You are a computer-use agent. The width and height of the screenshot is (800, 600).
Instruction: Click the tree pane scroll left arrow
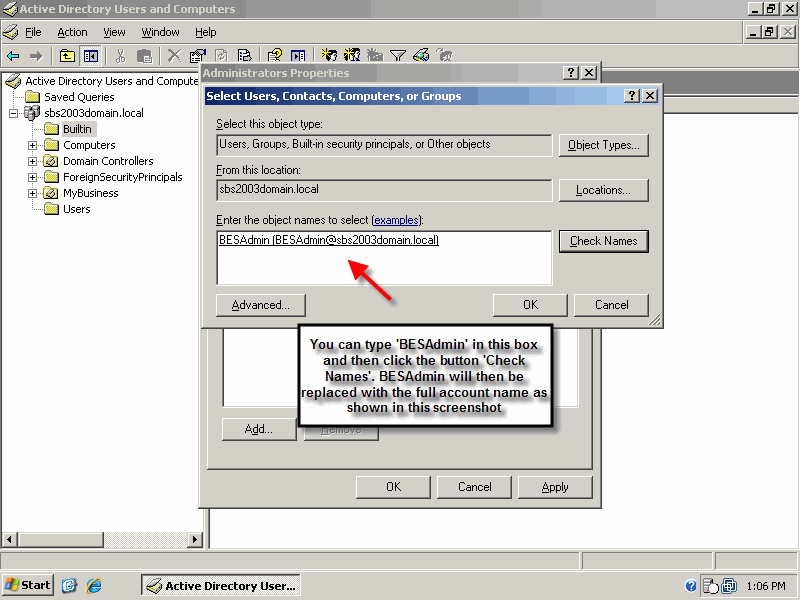point(9,539)
